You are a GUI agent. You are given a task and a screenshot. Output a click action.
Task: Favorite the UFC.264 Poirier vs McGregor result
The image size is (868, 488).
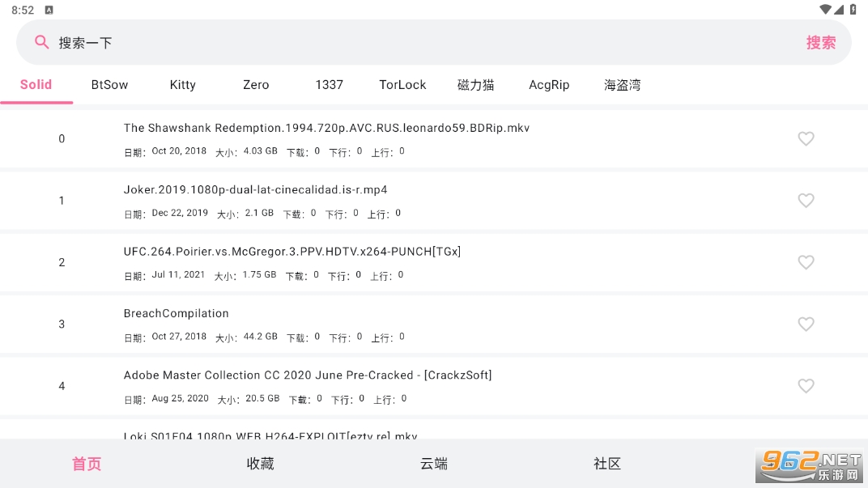click(x=805, y=262)
